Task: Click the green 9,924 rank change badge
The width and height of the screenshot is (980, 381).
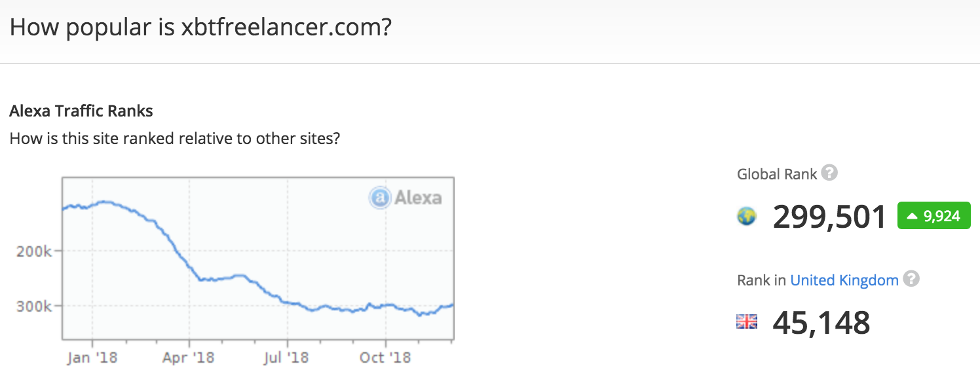Action: 934,216
